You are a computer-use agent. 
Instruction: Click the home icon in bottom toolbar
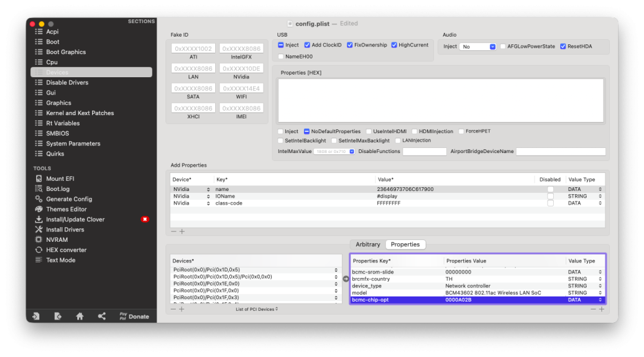click(x=80, y=316)
